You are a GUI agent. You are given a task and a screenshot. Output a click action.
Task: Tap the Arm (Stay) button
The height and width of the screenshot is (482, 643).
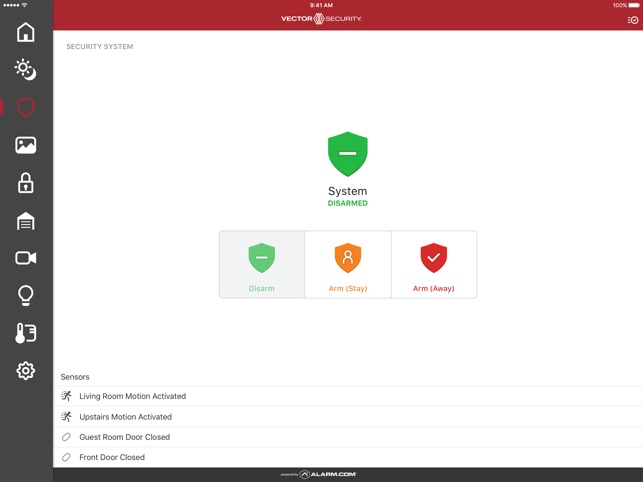pos(348,265)
